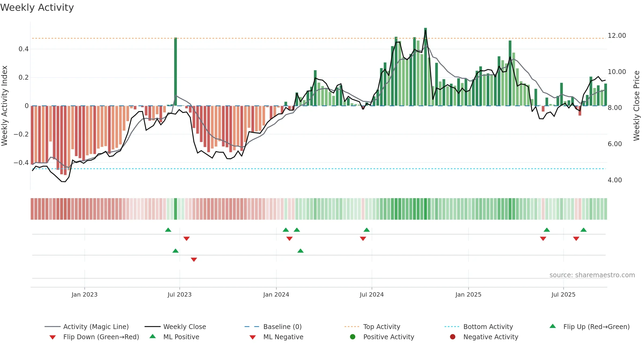Screen dimensions: 644x362
Task: Click the Weekly Activity Index axis title
Action: [x=4, y=106]
